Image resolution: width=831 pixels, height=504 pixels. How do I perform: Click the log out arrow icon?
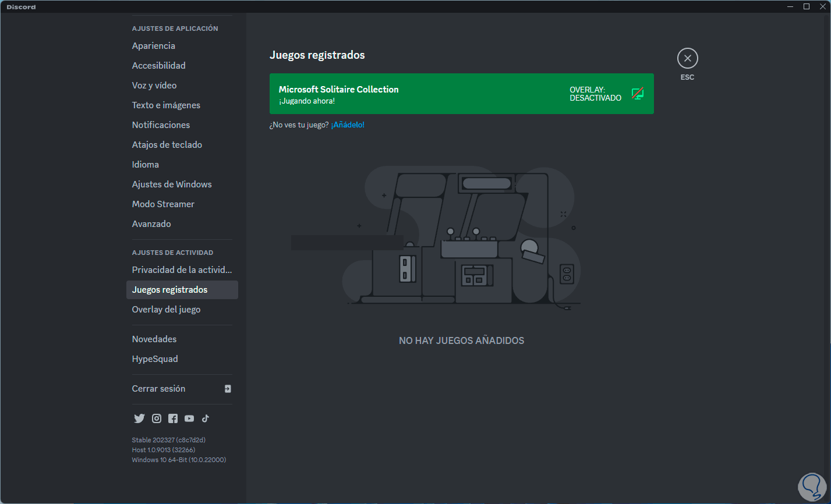[228, 389]
